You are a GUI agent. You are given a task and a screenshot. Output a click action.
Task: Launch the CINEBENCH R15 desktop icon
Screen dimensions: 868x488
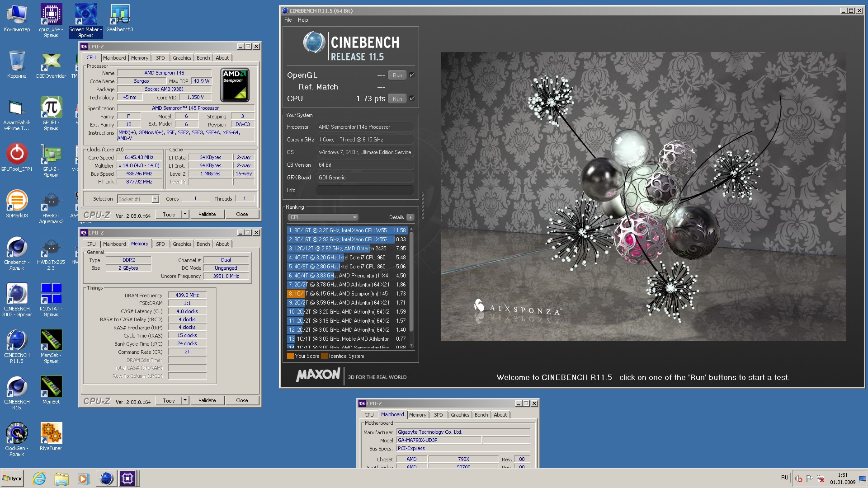point(17,393)
